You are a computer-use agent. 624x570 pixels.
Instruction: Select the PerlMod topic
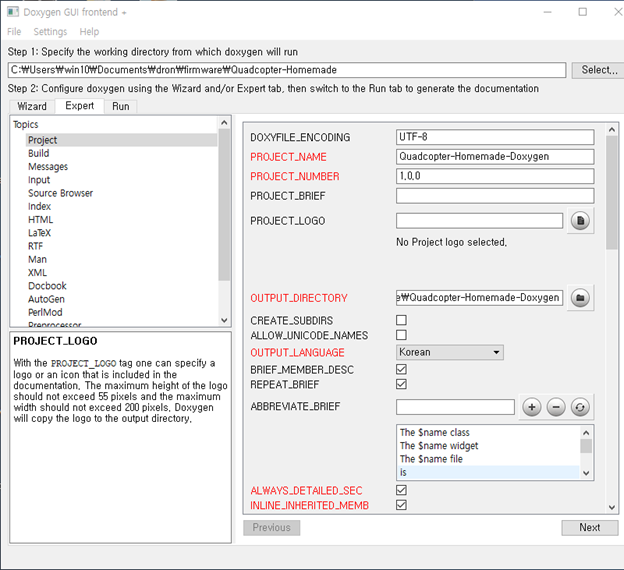click(x=45, y=312)
